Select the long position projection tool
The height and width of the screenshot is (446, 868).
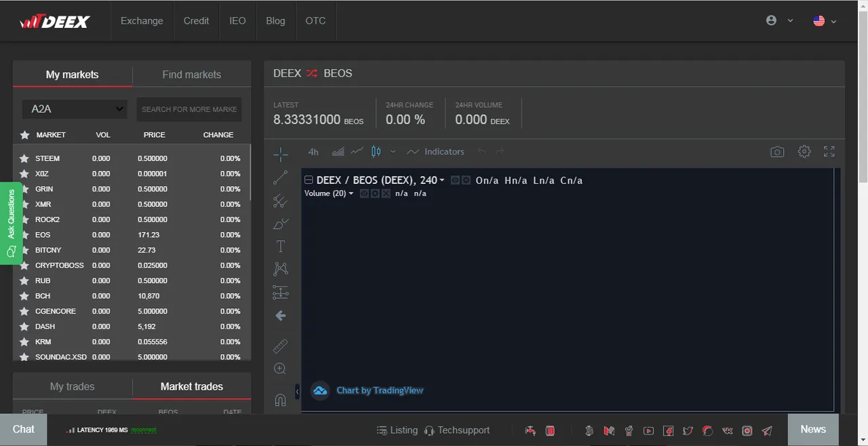pyautogui.click(x=281, y=293)
